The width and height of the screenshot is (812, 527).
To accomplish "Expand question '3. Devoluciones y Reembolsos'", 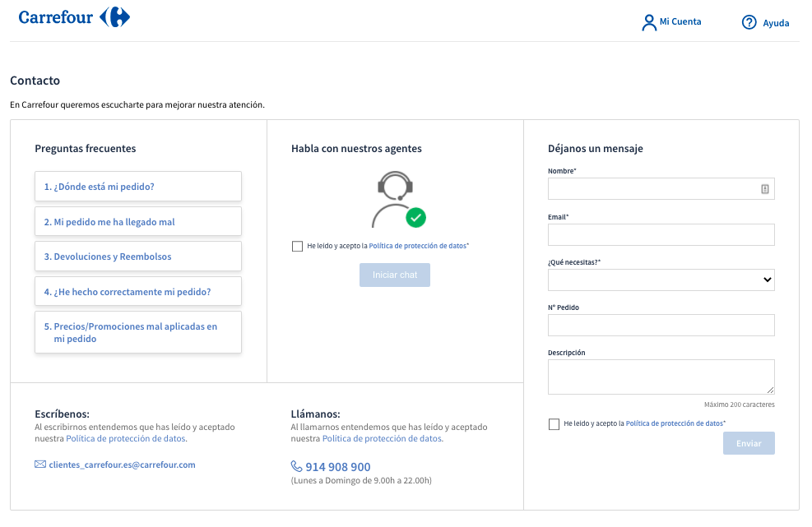I will point(137,256).
